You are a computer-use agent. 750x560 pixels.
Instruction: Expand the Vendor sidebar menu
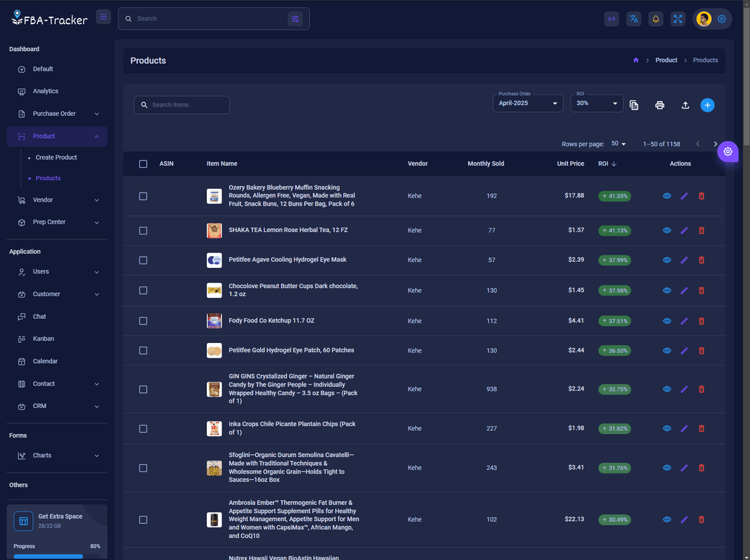point(57,200)
